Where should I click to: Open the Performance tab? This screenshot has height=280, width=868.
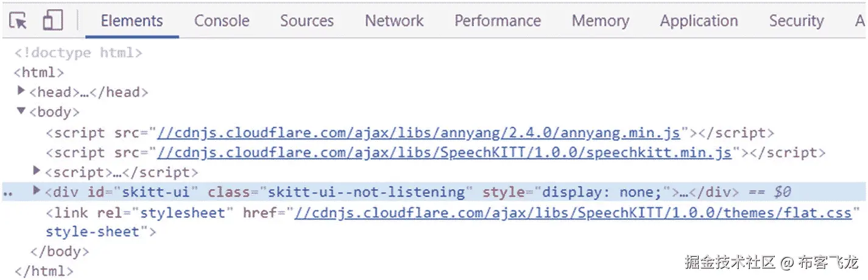pos(497,21)
